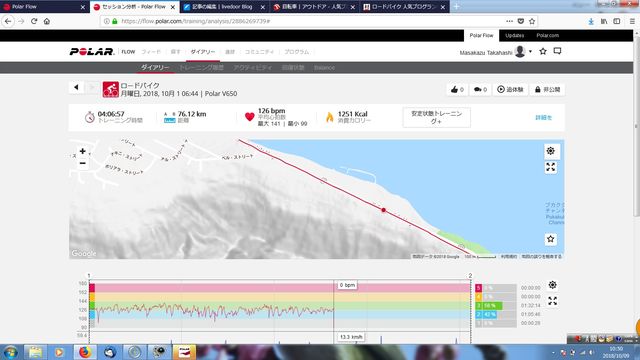640x360 pixels.
Task: Click the heart rate heart icon
Action: 250,117
